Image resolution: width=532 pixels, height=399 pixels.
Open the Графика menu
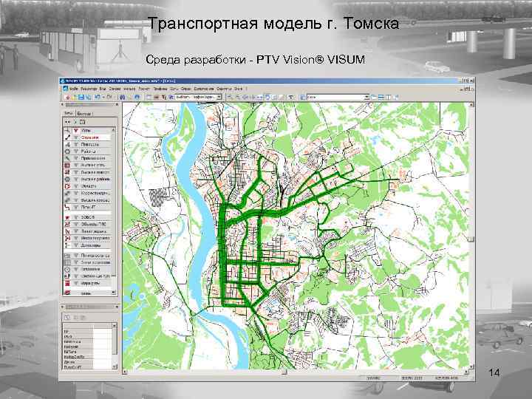(160, 89)
